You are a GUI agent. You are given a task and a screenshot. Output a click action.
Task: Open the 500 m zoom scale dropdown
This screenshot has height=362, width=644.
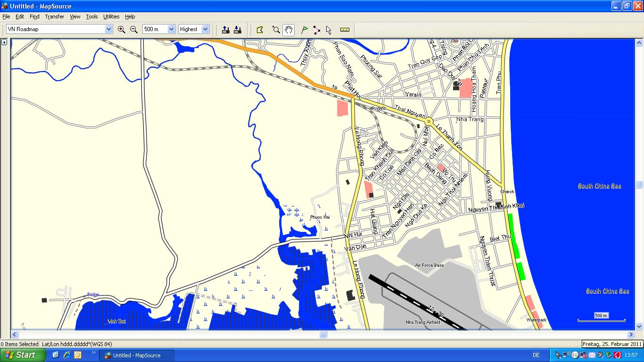click(x=171, y=29)
